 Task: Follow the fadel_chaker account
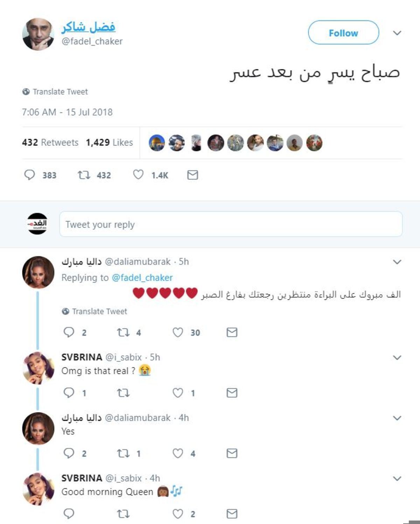click(343, 33)
